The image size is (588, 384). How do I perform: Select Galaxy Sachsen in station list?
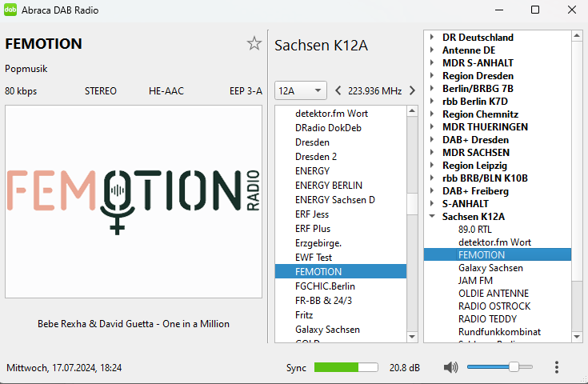(x=327, y=330)
